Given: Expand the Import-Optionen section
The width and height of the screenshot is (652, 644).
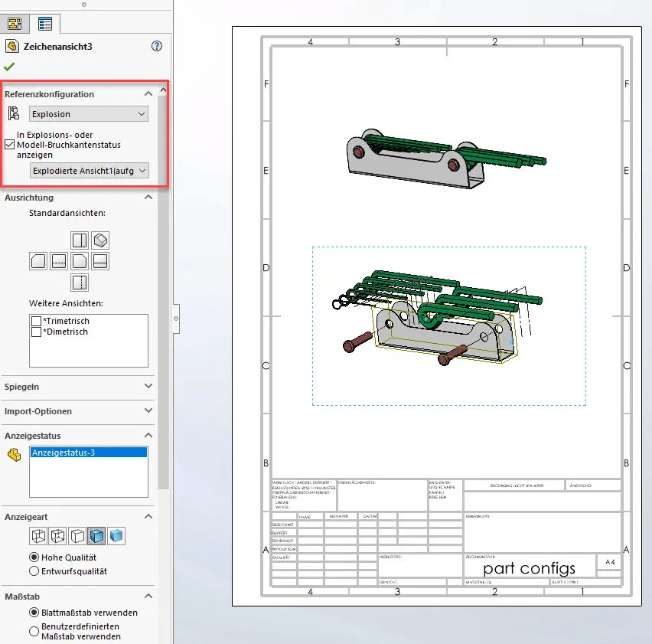Looking at the screenshot, I should [148, 411].
